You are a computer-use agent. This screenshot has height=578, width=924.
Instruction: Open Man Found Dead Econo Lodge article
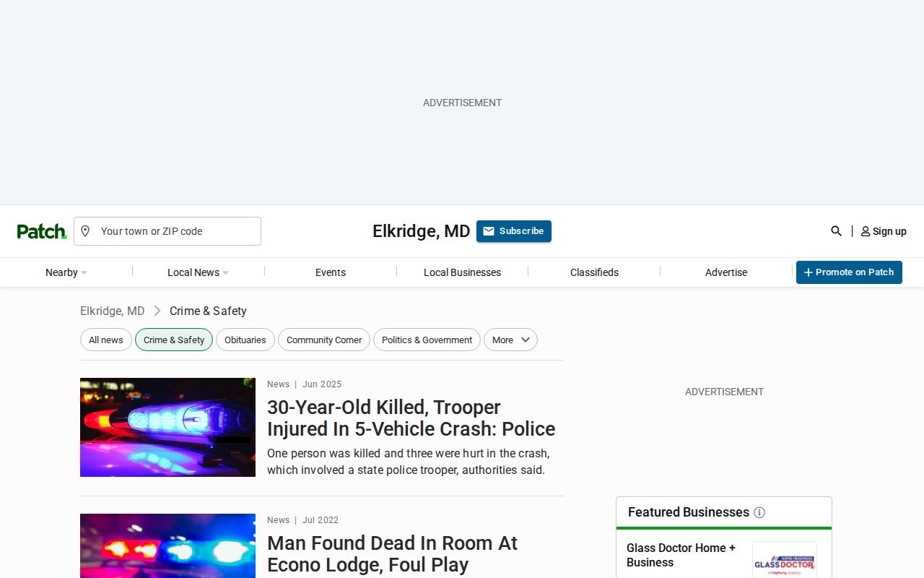tap(393, 554)
